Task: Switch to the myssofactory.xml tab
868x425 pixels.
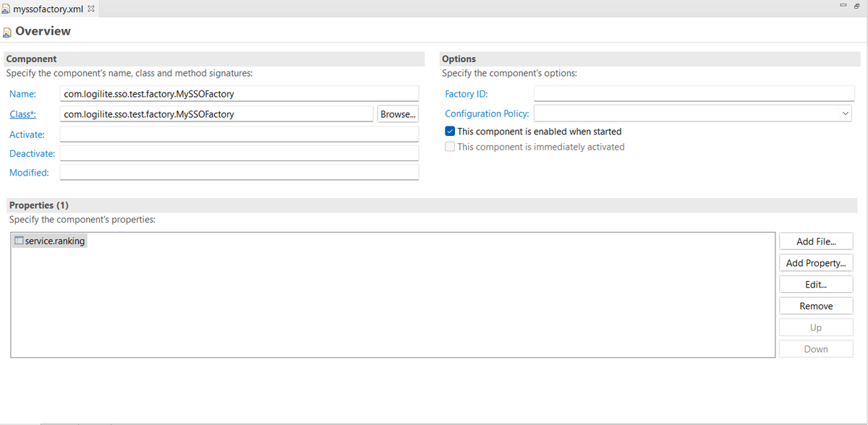Action: (48, 8)
